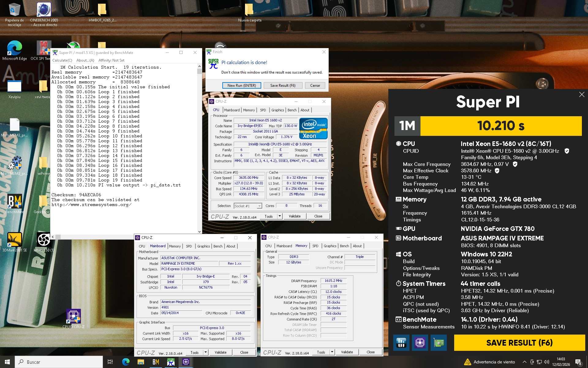Viewport: 588px width, 368px height.
Task: Click the yellow SAVE RESULT (F6) button
Action: (x=519, y=343)
